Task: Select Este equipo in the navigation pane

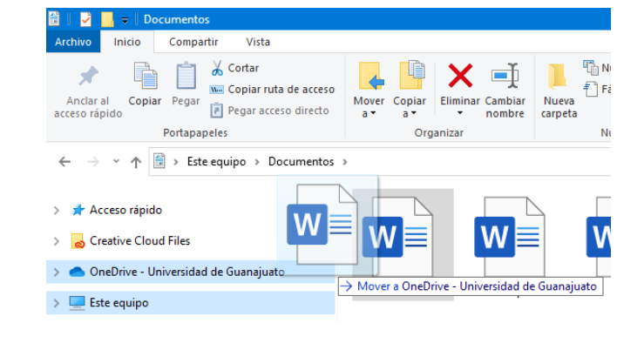Action: [x=119, y=303]
